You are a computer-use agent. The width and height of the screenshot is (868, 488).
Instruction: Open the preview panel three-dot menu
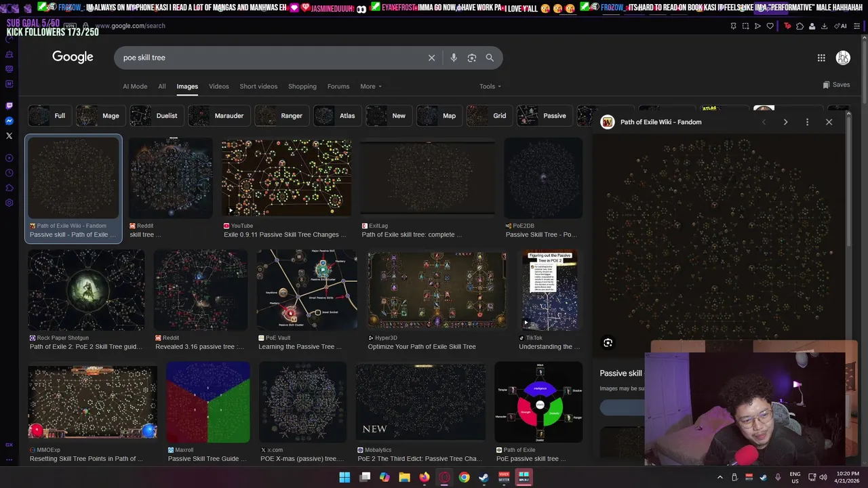point(807,122)
